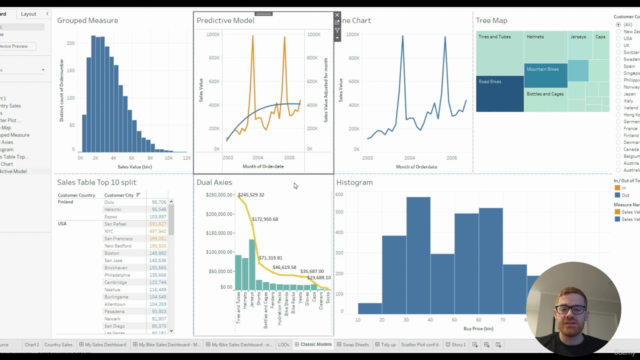Select the Japan radio button
The height and width of the screenshot is (360, 640).
618,94
